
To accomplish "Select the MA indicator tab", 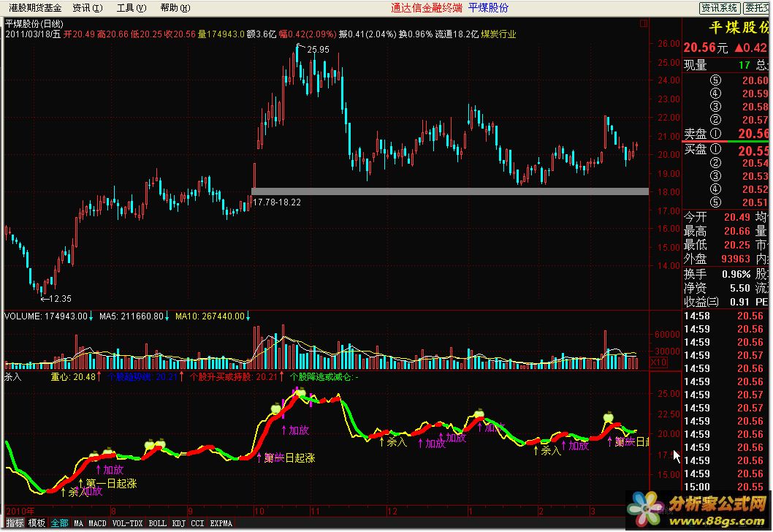I will click(79, 523).
